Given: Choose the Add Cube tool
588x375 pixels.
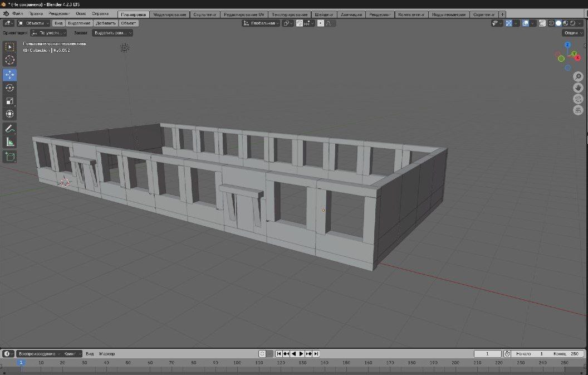Looking at the screenshot, I should point(10,157).
